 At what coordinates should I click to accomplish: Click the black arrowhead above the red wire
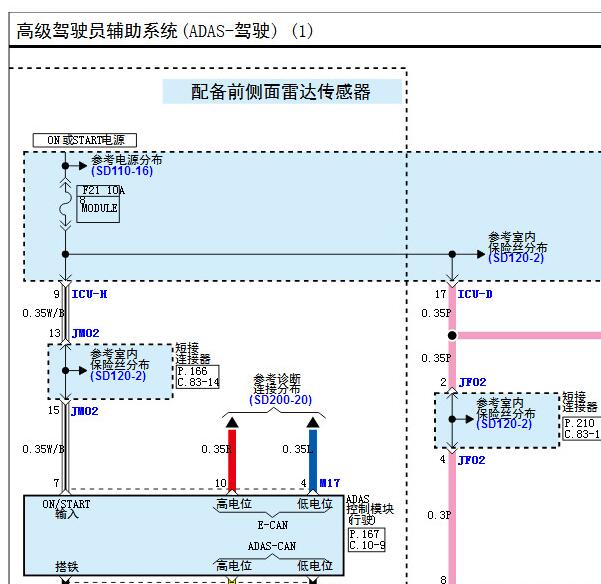[232, 423]
